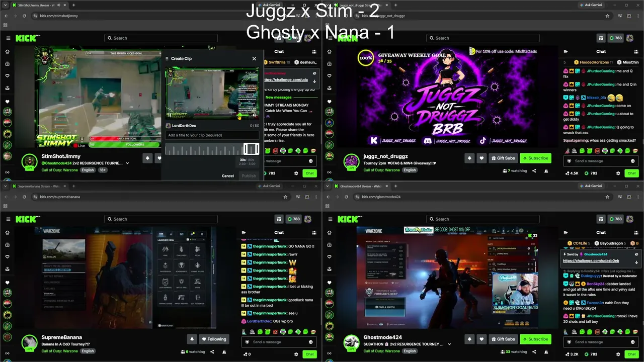Open Ask Gemini in juggz_not_druggz browser window
The width and height of the screenshot is (644, 362).
point(591,5)
